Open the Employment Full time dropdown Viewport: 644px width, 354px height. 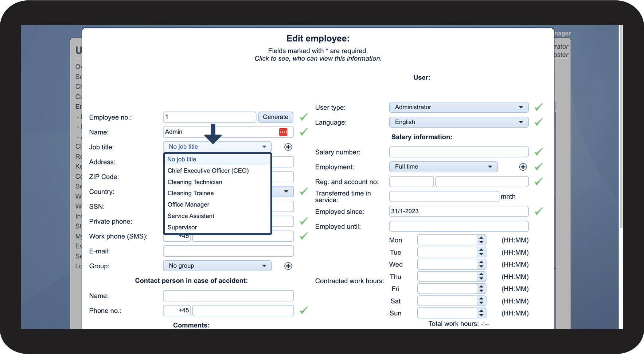444,167
